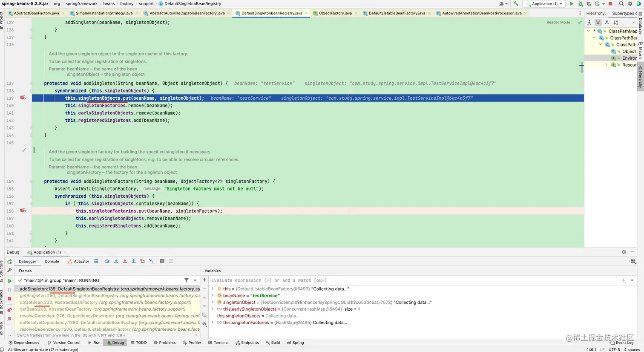
Task: Open Search Everywhere magnifier icon
Action: (x=621, y=4)
